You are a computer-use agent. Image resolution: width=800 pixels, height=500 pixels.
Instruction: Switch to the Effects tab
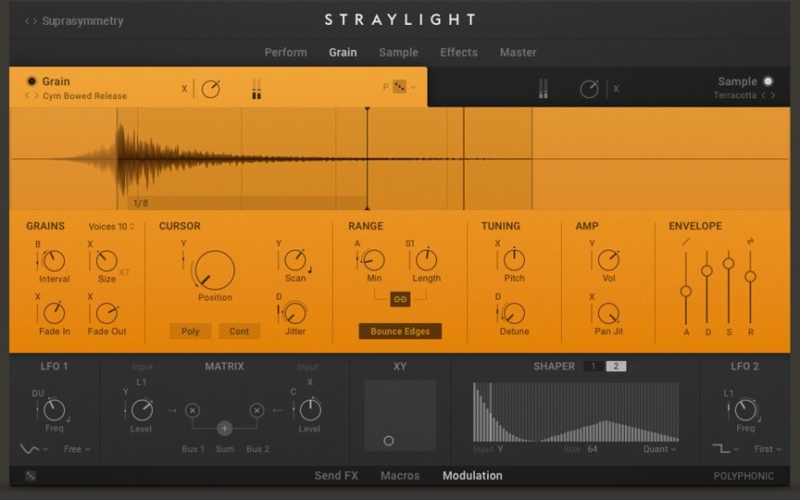459,52
